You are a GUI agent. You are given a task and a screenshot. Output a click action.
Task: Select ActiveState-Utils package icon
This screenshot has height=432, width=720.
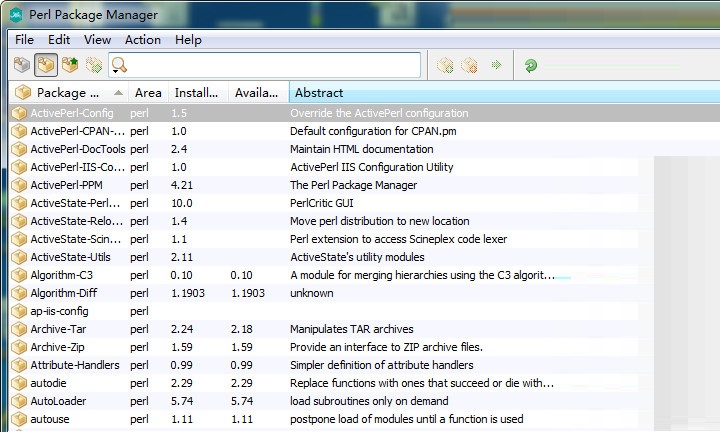click(x=19, y=257)
